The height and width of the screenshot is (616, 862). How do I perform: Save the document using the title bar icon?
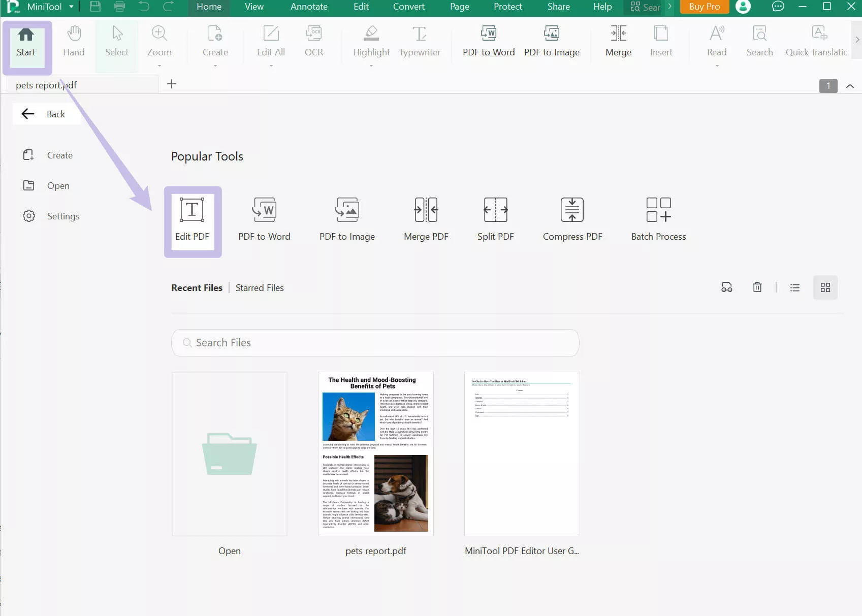(94, 7)
